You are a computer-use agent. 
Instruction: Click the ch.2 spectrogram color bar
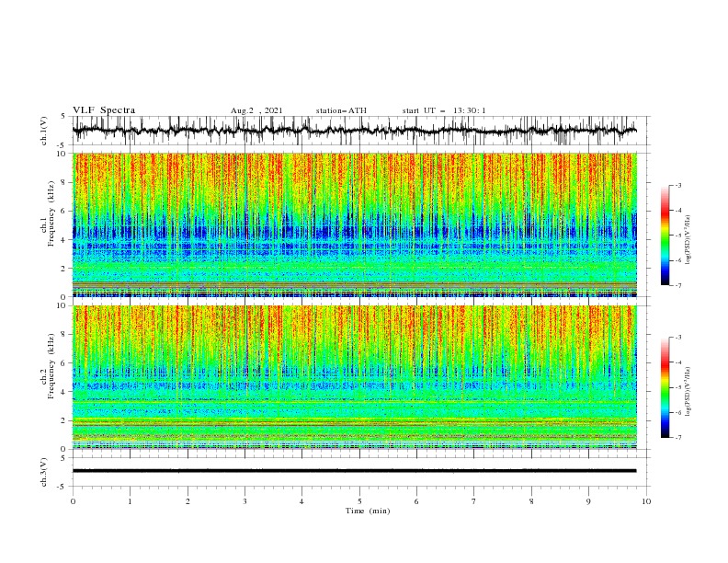tap(665, 387)
